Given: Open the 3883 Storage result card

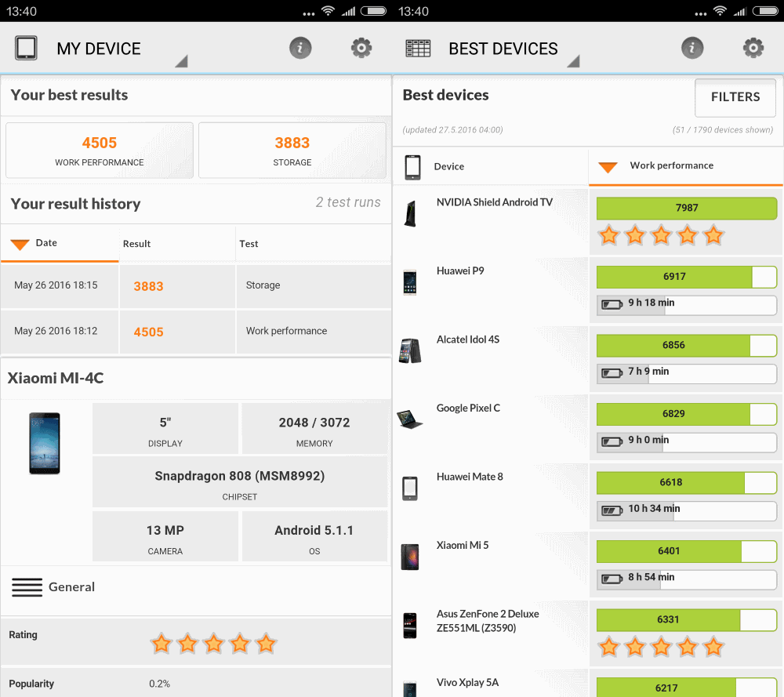Looking at the screenshot, I should (292, 150).
